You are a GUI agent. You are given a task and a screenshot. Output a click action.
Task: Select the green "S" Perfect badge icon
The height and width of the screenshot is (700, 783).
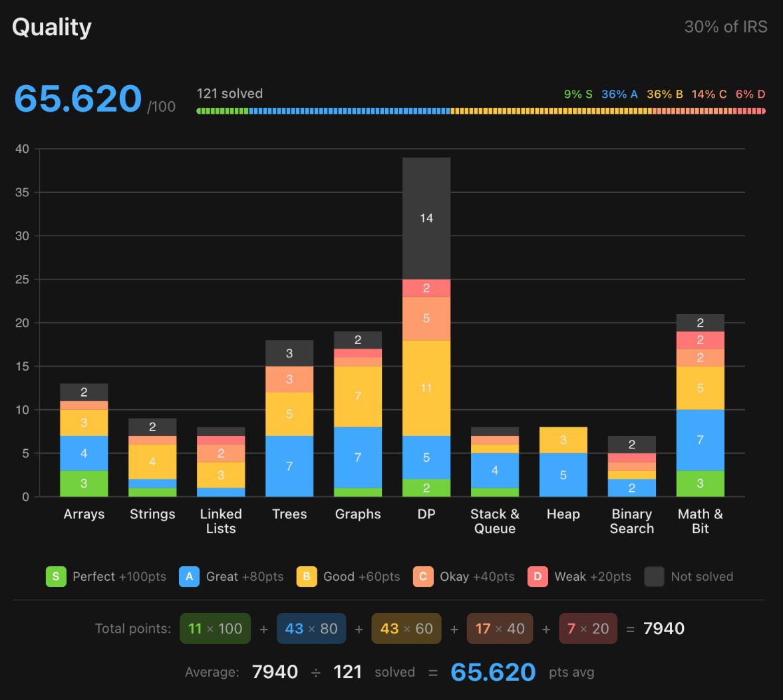56,576
